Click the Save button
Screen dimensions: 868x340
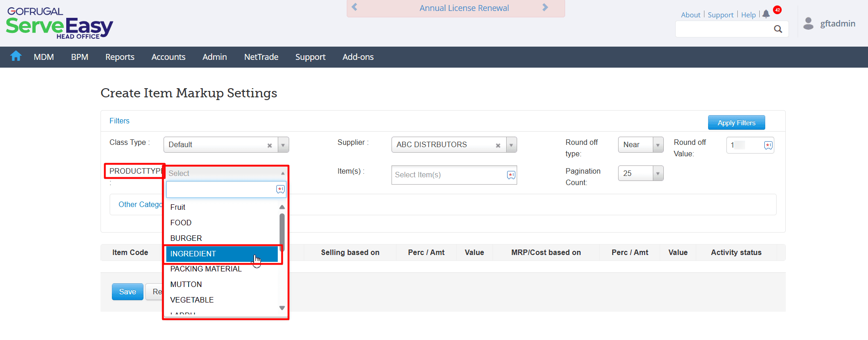pyautogui.click(x=127, y=292)
